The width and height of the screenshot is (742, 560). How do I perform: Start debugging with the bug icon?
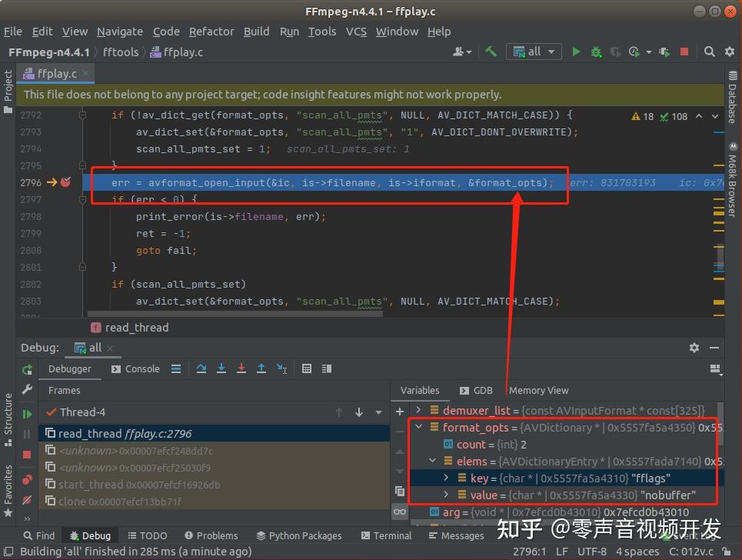click(x=596, y=52)
